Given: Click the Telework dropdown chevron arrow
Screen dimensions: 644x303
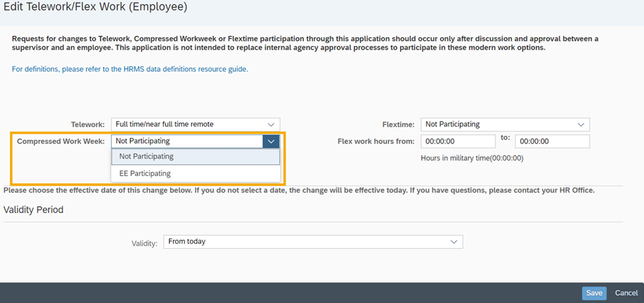Looking at the screenshot, I should click(271, 124).
